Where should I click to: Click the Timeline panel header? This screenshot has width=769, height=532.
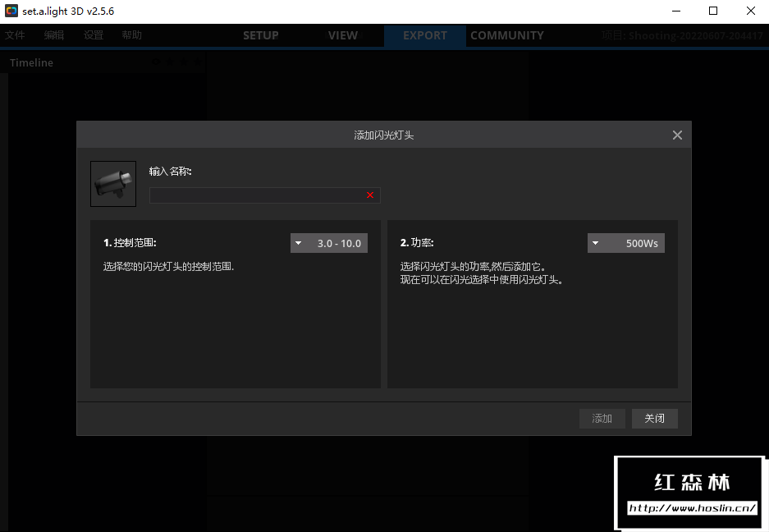31,63
